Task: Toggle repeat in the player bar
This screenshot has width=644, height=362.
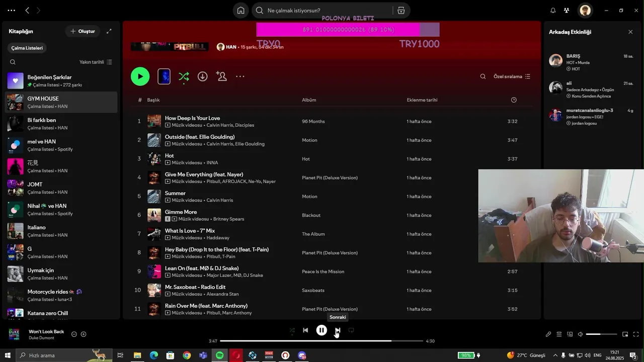Action: tap(351, 330)
